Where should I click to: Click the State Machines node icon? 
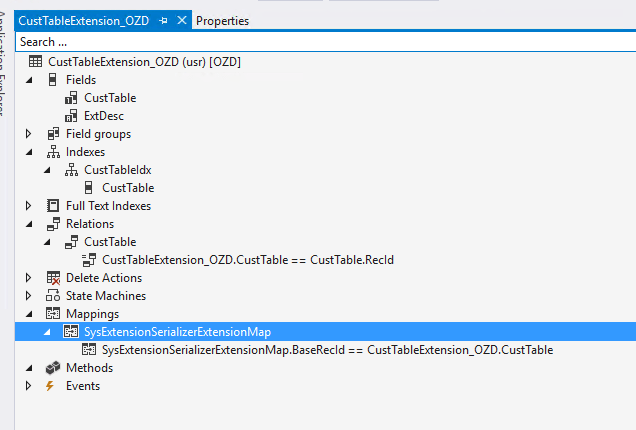tap(53, 296)
